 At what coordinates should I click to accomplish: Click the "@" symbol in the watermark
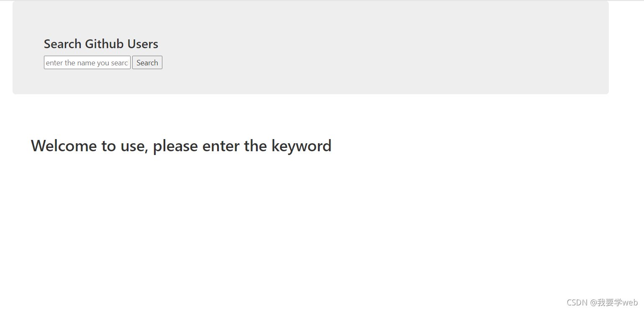coord(593,302)
